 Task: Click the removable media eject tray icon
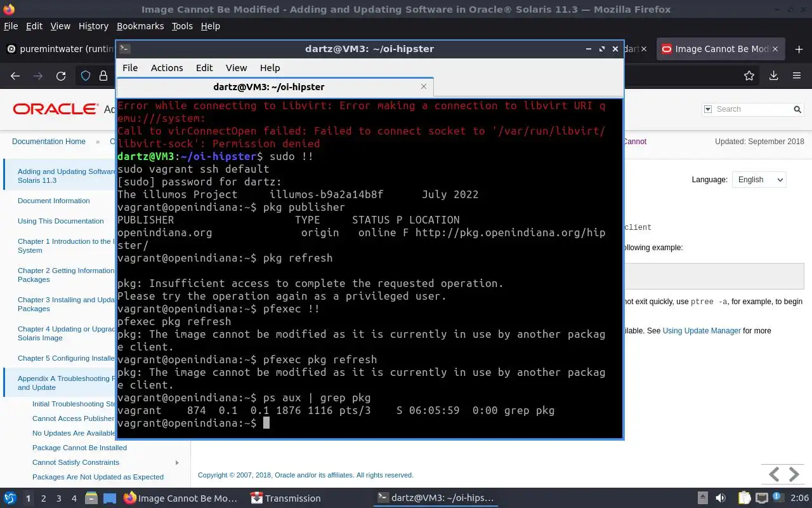[x=703, y=498]
